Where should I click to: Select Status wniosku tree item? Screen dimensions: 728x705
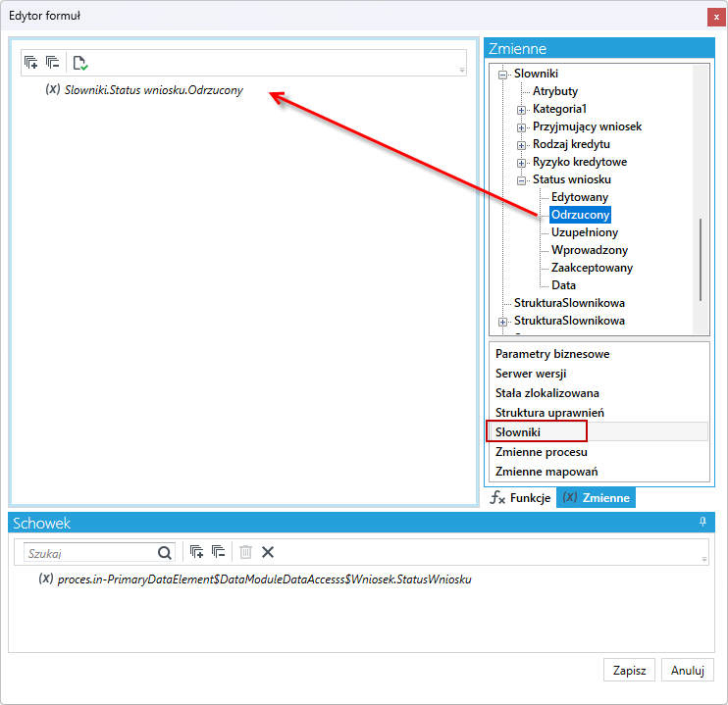(x=572, y=179)
